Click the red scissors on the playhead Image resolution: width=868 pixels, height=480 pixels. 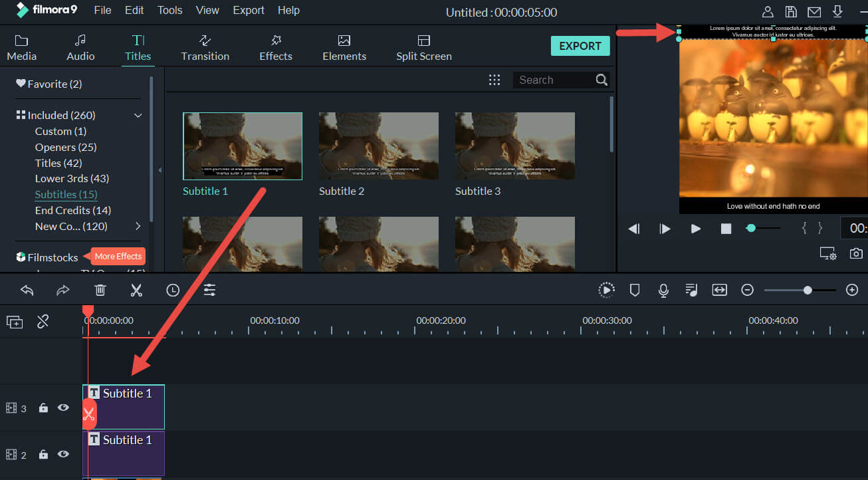tap(89, 414)
